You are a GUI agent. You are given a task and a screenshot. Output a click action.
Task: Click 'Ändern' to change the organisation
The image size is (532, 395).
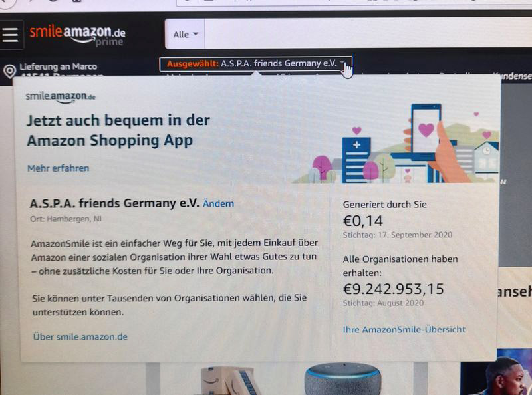(219, 203)
